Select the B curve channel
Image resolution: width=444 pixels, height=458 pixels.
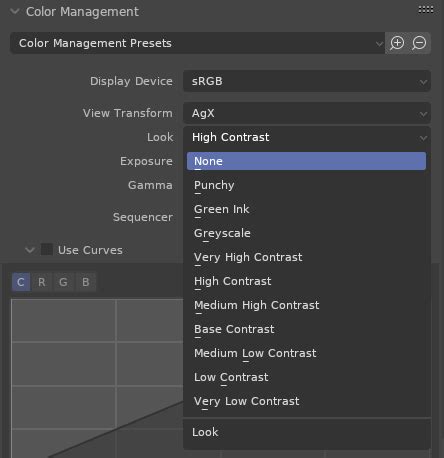(x=86, y=282)
